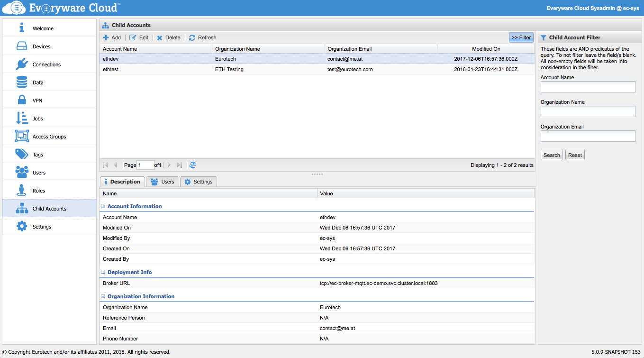Click the Broker URL value
The height and width of the screenshot is (358, 644).
point(379,283)
